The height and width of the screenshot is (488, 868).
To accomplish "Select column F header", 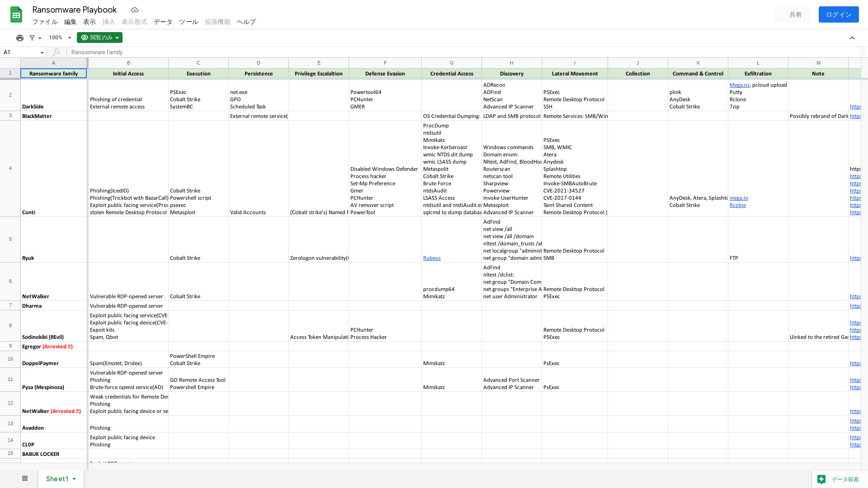I will [x=385, y=63].
